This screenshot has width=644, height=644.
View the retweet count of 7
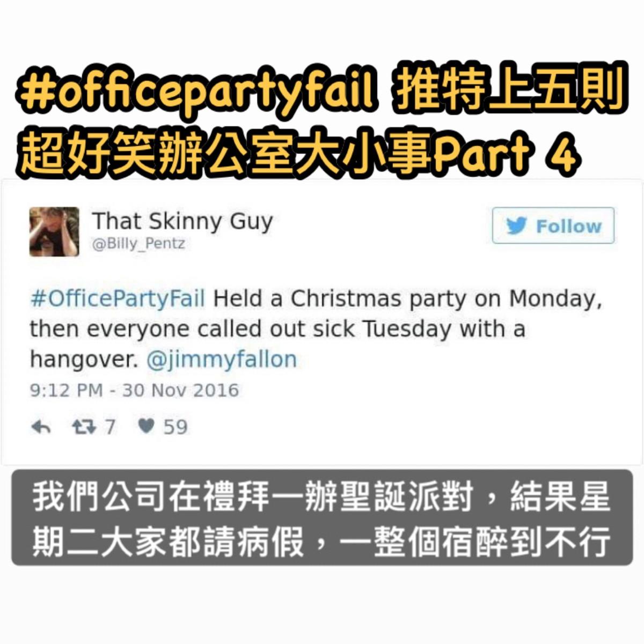point(109,427)
